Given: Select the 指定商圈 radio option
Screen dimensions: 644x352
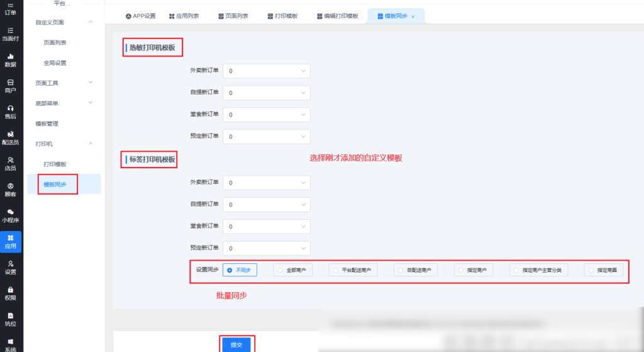Looking at the screenshot, I should pos(604,270).
